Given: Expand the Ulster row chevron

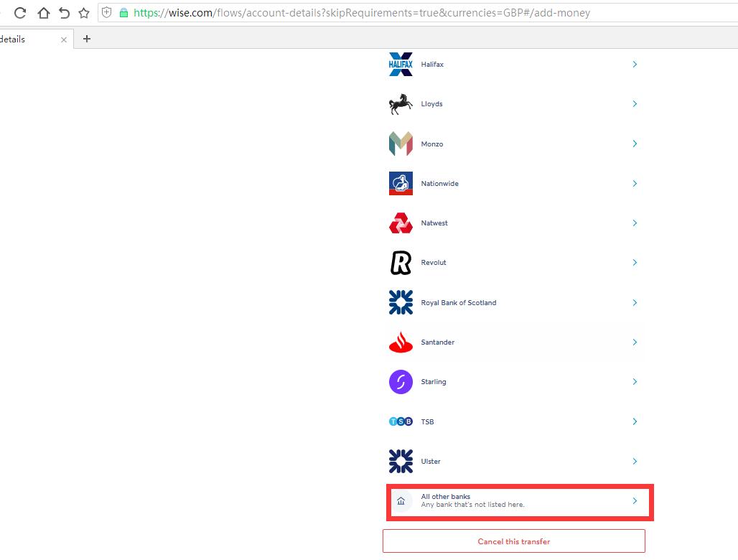Looking at the screenshot, I should (x=635, y=461).
